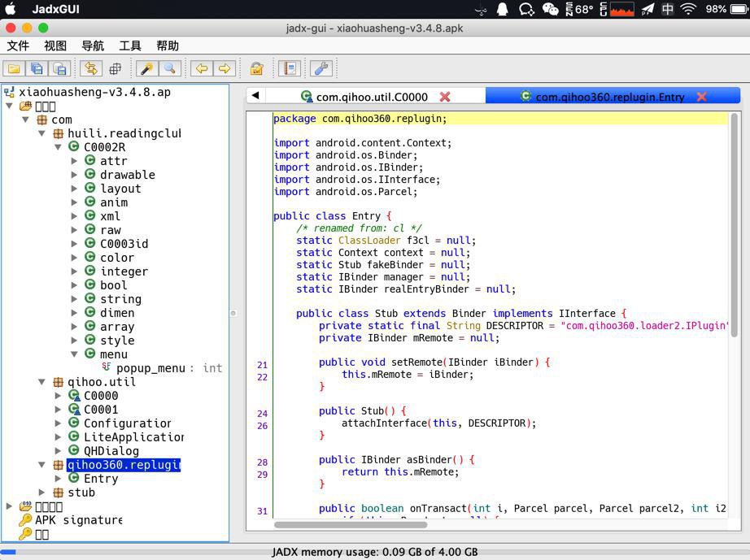The image size is (750, 560).
Task: Collapse the qihoo.util package node
Action: click(42, 382)
